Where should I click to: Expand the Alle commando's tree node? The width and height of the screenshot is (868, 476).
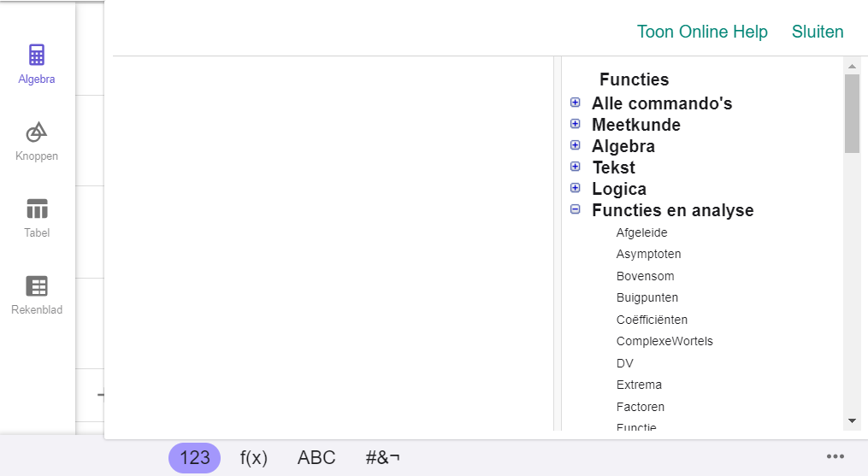[576, 103]
